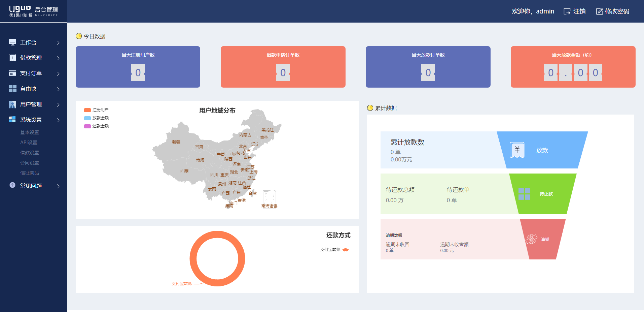The height and width of the screenshot is (312, 644).
Task: Open the 基本设置 submenu item
Action: click(30, 132)
